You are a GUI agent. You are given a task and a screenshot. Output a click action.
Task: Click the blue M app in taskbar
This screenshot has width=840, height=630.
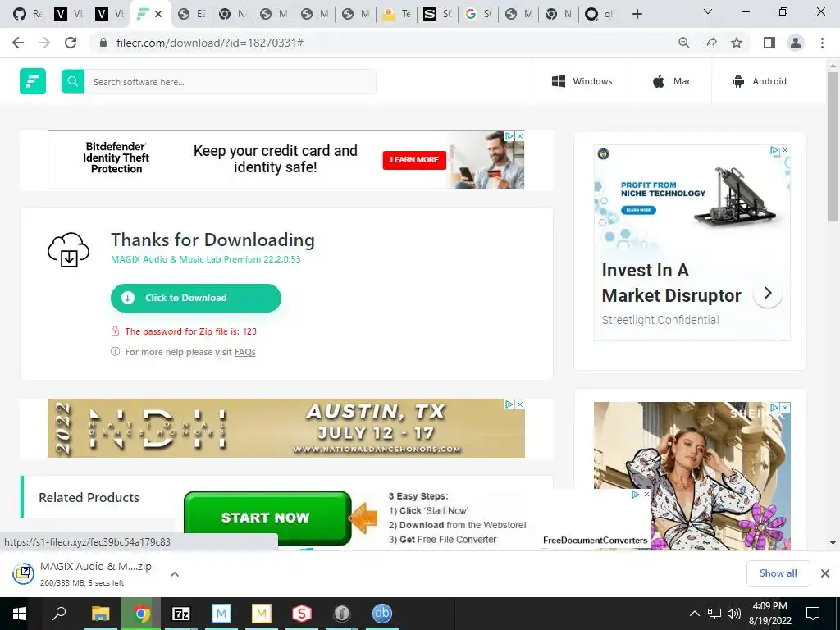(221, 614)
